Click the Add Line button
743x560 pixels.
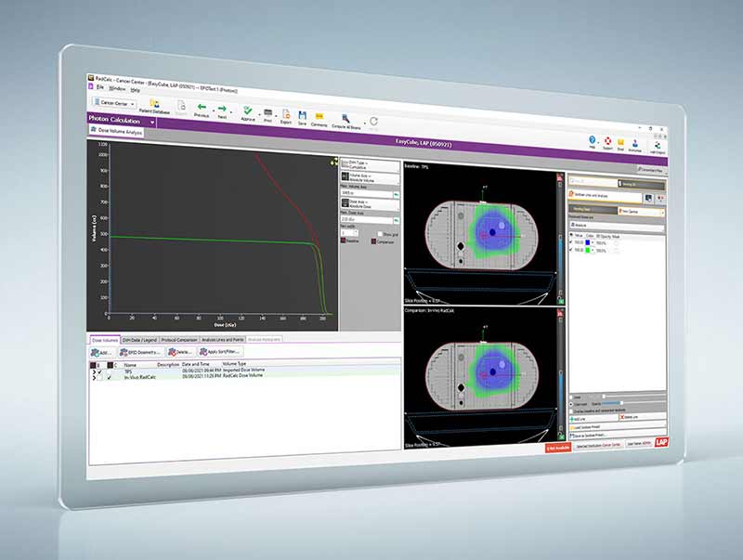click(x=593, y=418)
